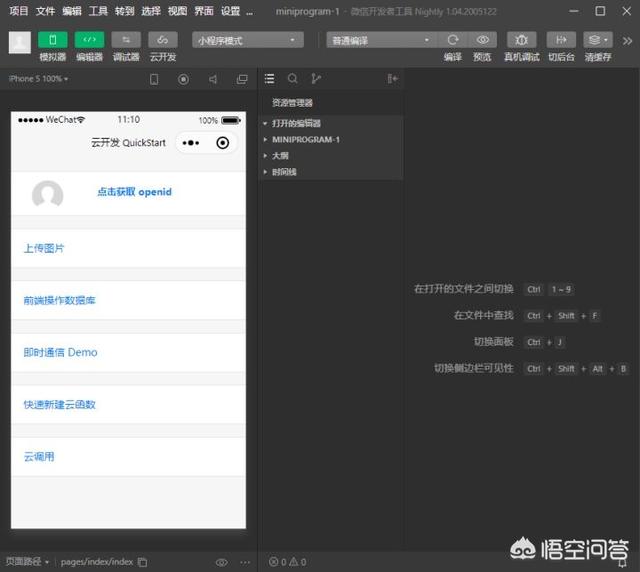Open the iPhone 5 100% device dropdown
Viewport: 640px width, 572px height.
pos(38,78)
